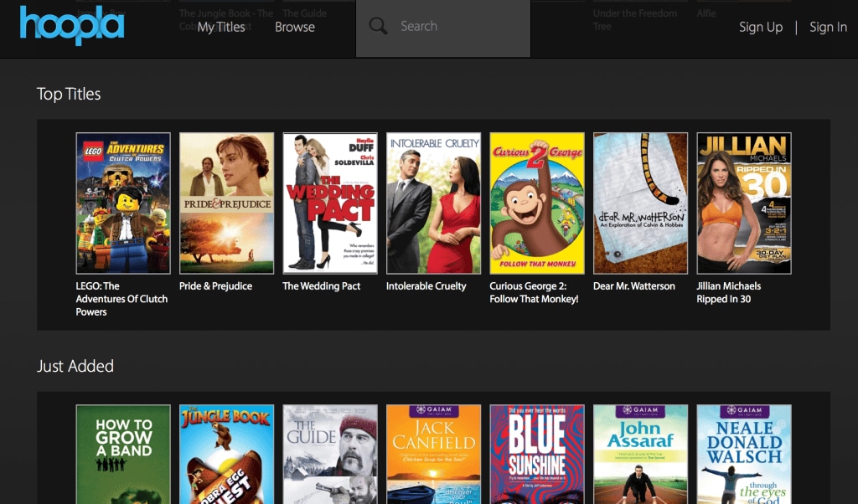Click title text 'Intolerable Cruelty'
858x504 pixels.
tap(426, 285)
